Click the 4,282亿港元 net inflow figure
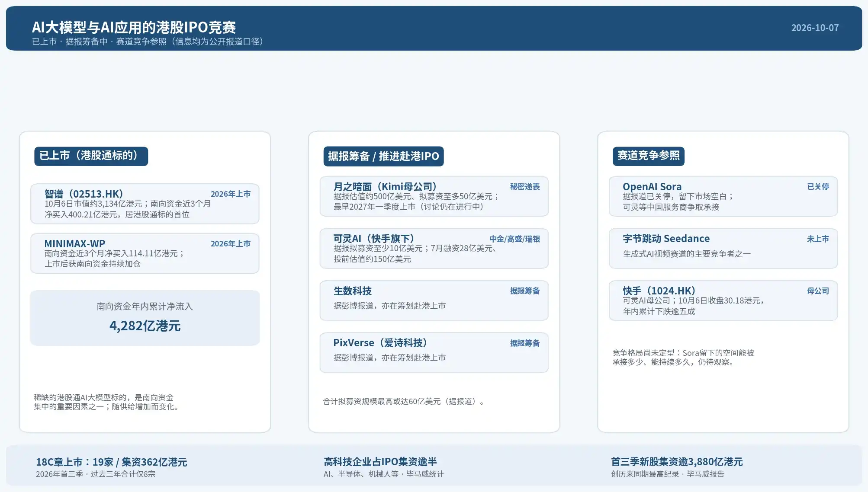This screenshot has height=492, width=868. click(145, 326)
